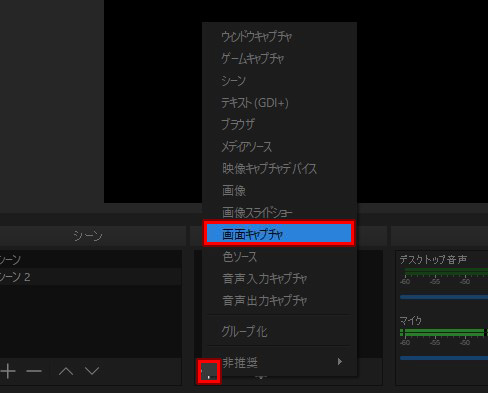
Task: Add a テキスト (GDI+) source
Action: point(279,102)
